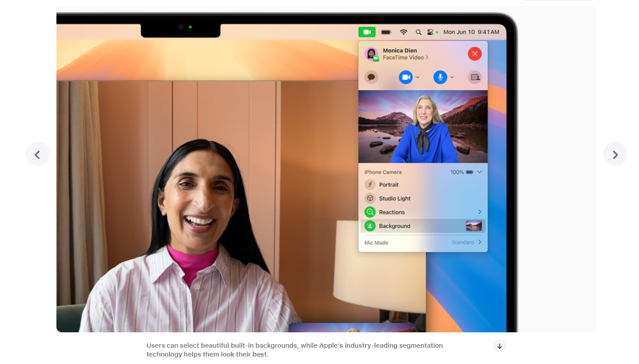Click the iPhone Camera label
This screenshot has width=639, height=364.
click(x=383, y=172)
